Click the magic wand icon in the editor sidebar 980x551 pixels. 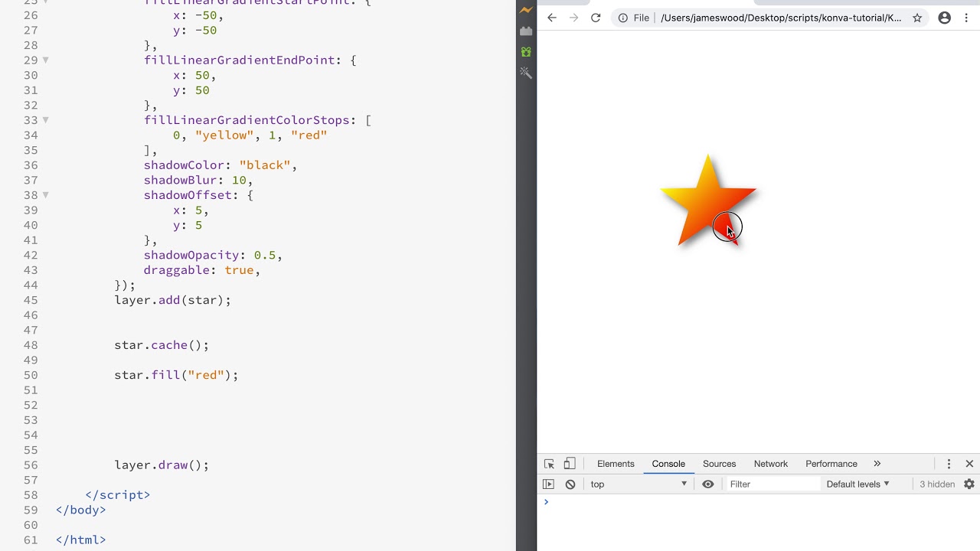pyautogui.click(x=526, y=72)
